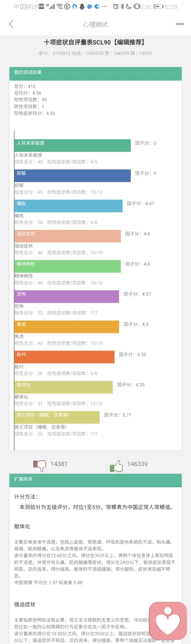The image size is (191, 644).
Task: Tap the battery status icon
Action: point(158,7)
